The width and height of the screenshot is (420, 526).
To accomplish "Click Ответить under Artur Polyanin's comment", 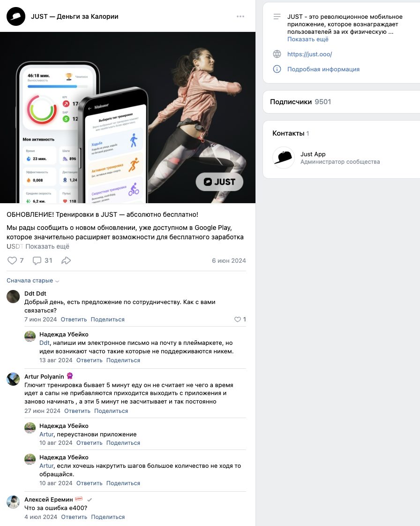I will pyautogui.click(x=77, y=411).
